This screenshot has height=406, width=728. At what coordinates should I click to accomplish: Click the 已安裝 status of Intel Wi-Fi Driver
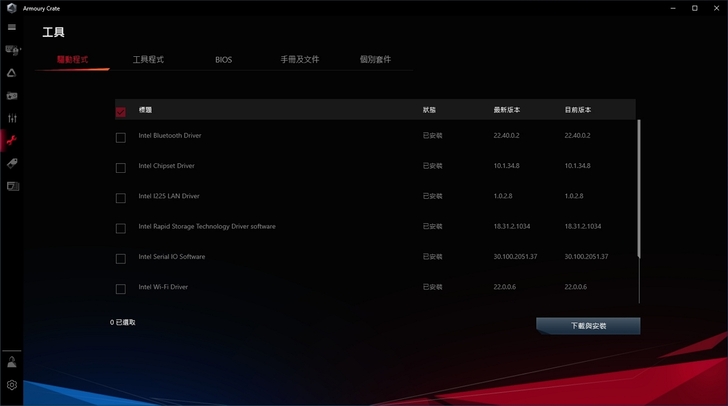(x=432, y=287)
